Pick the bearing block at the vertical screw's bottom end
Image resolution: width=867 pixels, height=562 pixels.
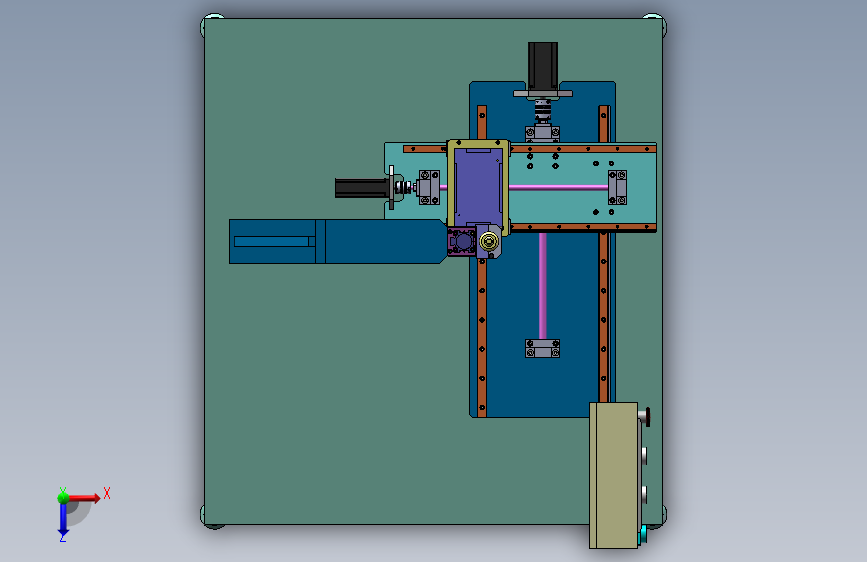click(x=542, y=348)
